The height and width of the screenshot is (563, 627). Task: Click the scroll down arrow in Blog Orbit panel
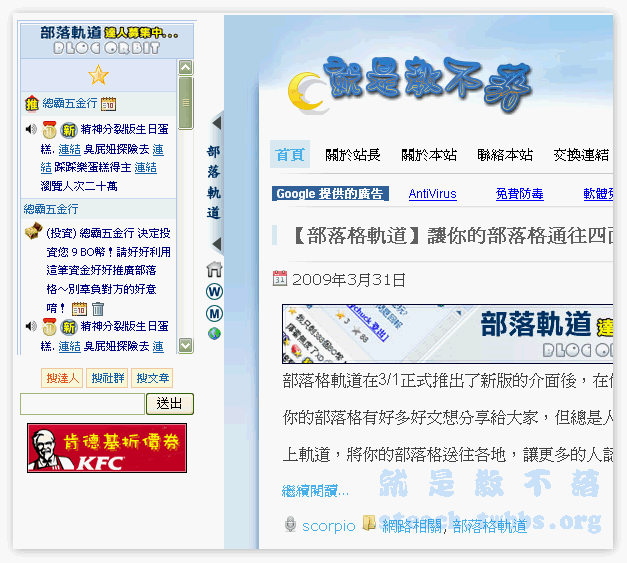click(186, 345)
